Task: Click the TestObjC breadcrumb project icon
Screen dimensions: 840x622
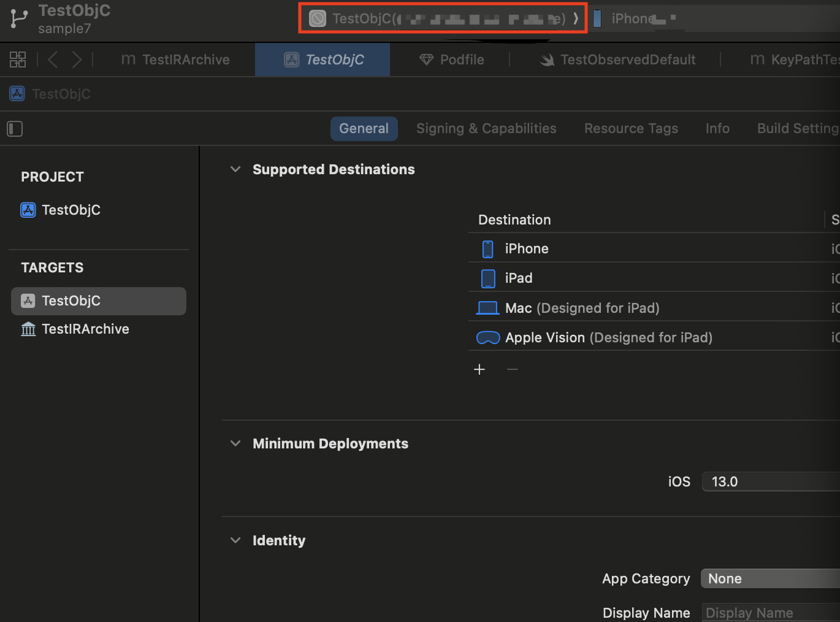Action: [17, 94]
